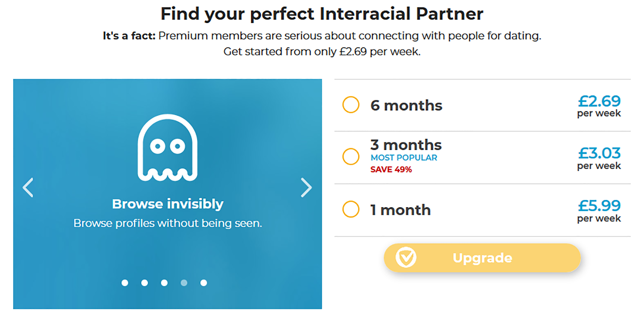Select the 6 months plan radio button
644x319 pixels.
click(x=351, y=105)
